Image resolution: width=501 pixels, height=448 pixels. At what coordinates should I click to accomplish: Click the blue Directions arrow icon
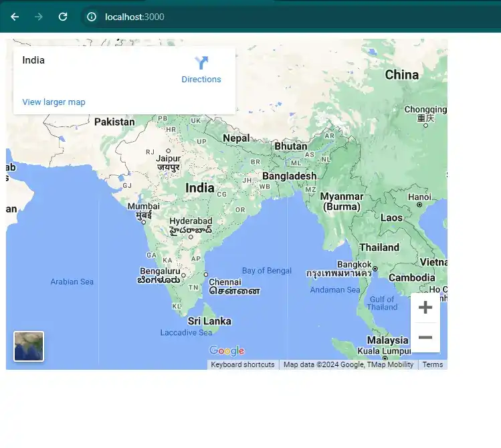[201, 63]
